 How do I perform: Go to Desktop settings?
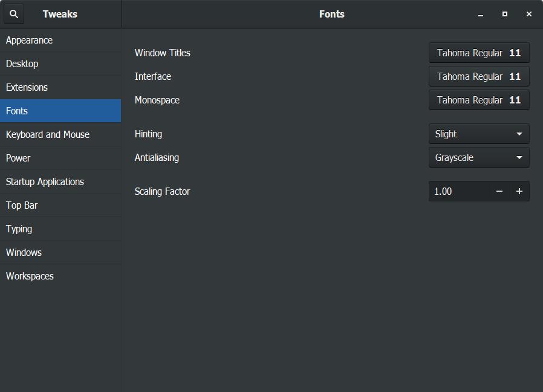(x=22, y=64)
